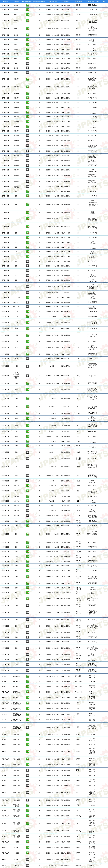Click petrol icon in Megane Kombi E7J 626 row
The height and width of the screenshot is (868, 108).
pyautogui.click(x=28, y=805)
